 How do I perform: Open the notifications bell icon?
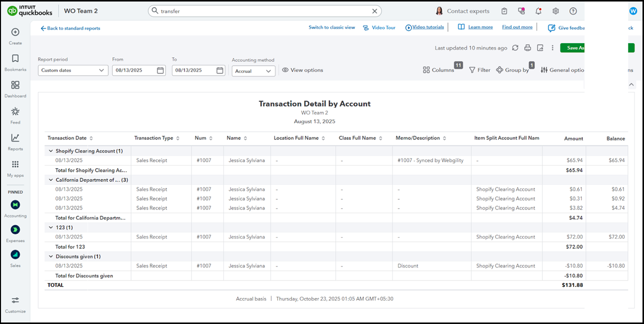538,11
